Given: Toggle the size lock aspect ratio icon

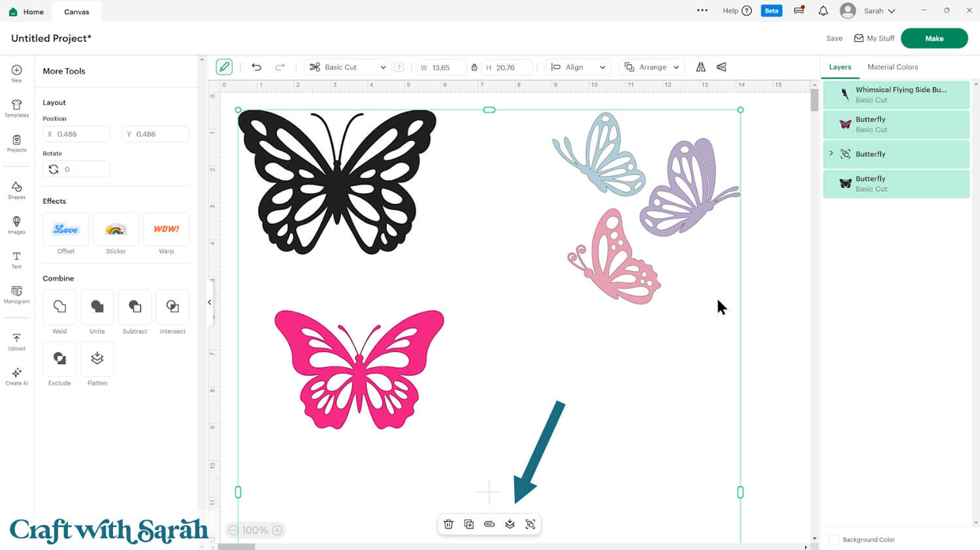Looking at the screenshot, I should coord(474,67).
